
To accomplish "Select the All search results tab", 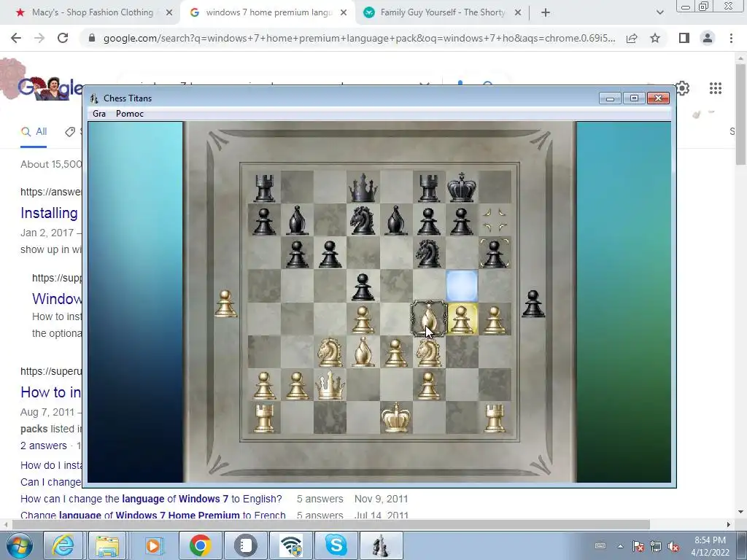I will point(34,132).
